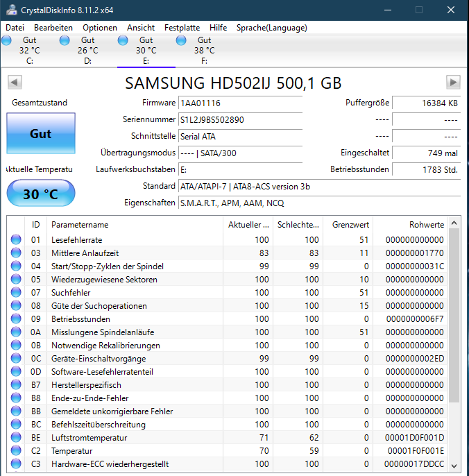Click status icon for ID C2 Temperatur row
The height and width of the screenshot is (476, 469).
point(16,451)
